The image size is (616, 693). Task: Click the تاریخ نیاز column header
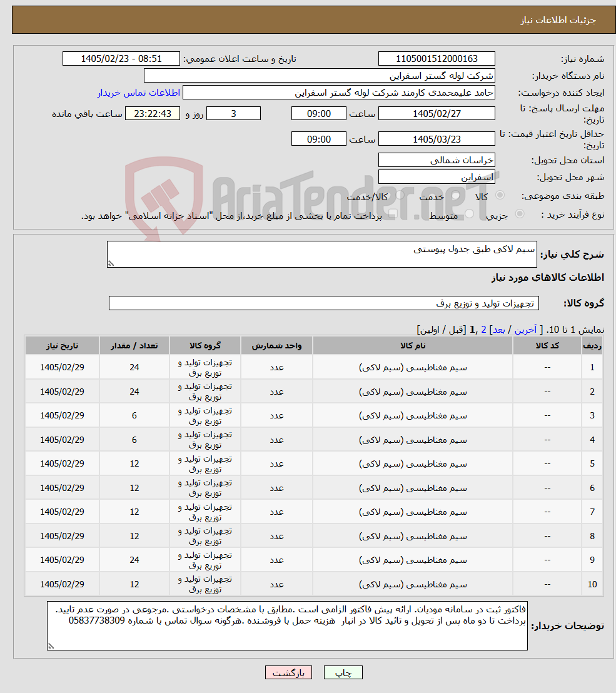pos(62,346)
